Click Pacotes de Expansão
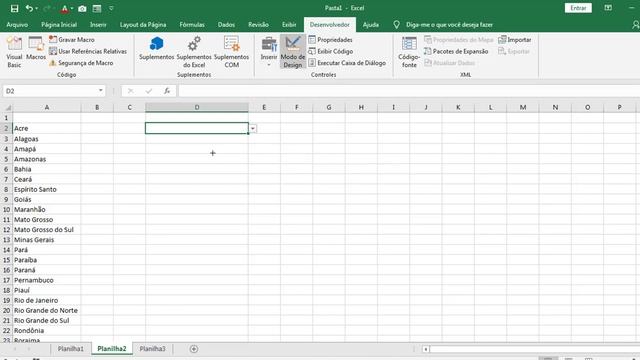 pyautogui.click(x=456, y=51)
